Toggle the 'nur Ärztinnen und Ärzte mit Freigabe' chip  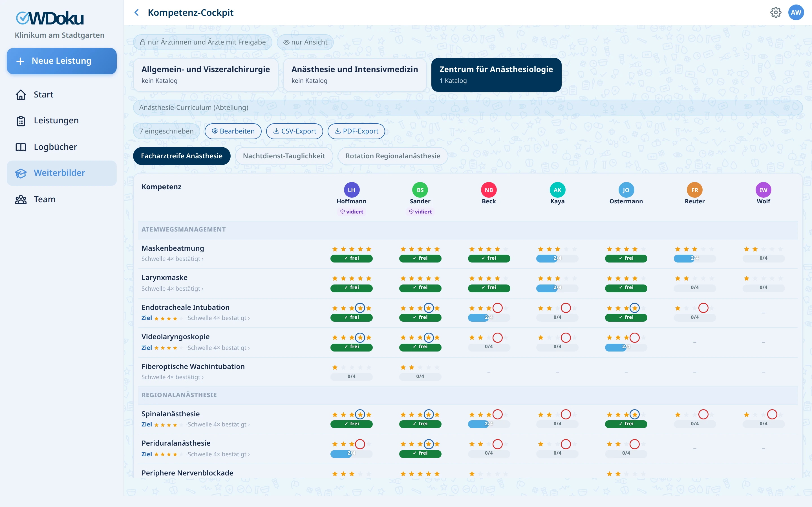[x=203, y=42]
